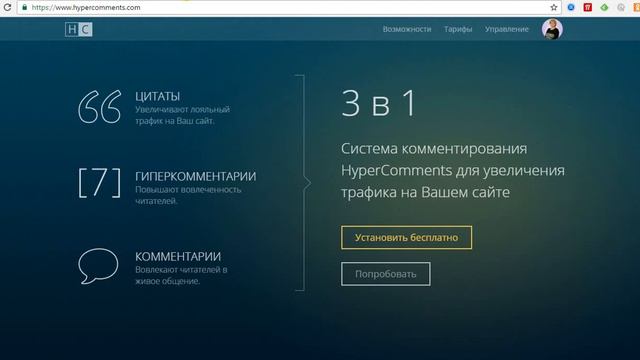Open the Возможности menu item
This screenshot has width=640, height=360.
[x=407, y=29]
